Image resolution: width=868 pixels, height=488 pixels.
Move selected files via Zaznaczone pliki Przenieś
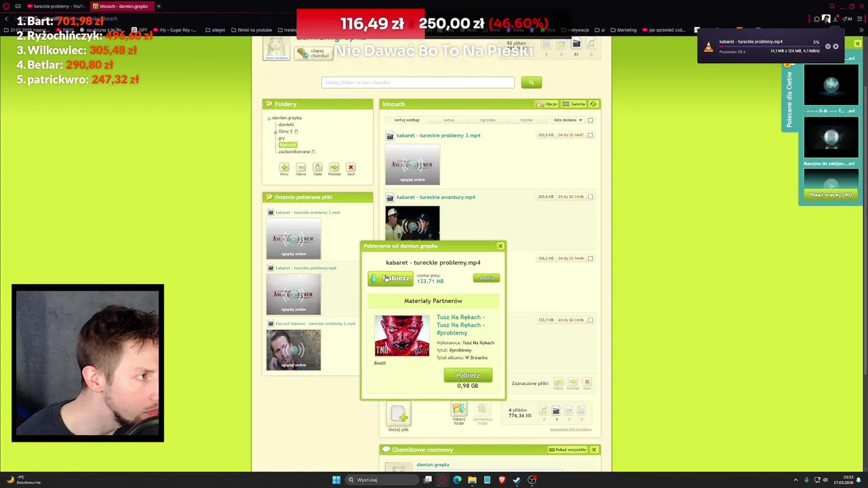pyautogui.click(x=573, y=382)
